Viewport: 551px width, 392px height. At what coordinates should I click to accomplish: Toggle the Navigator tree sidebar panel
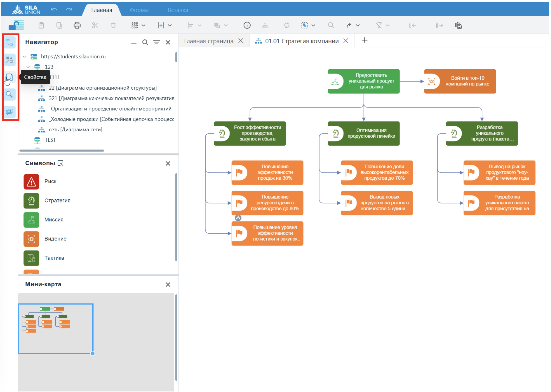coord(10,42)
